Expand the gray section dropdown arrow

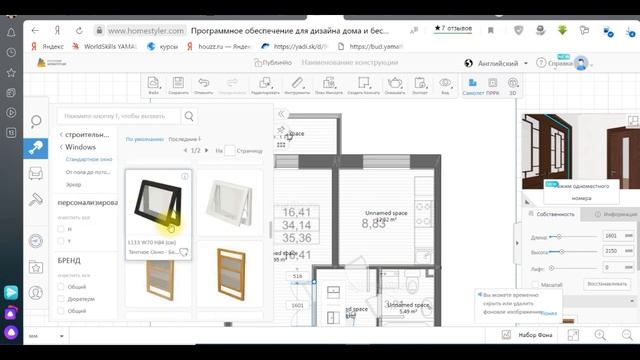[x=632, y=301]
